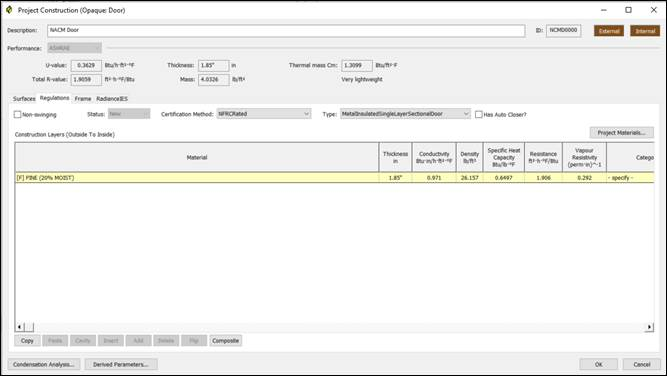Open Condensation Analysis
This screenshot has width=667, height=376.
point(44,365)
